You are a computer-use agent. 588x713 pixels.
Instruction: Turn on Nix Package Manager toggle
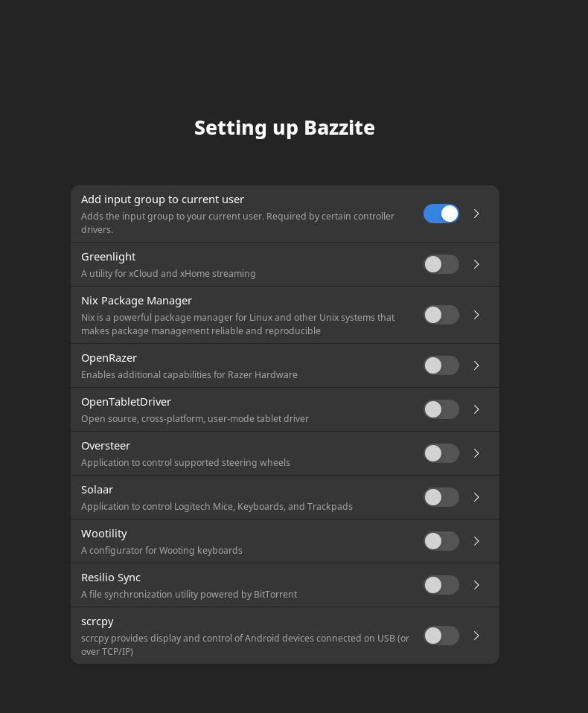441,315
